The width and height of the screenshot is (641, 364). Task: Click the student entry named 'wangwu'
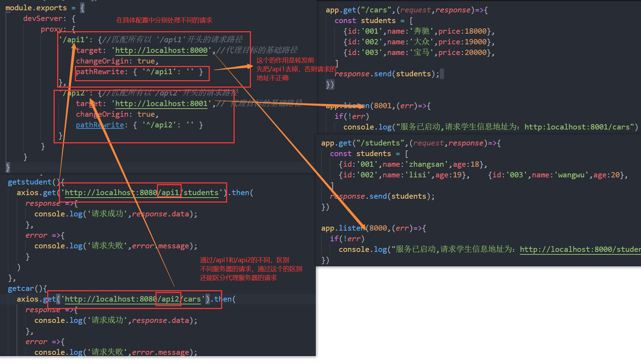[558, 175]
